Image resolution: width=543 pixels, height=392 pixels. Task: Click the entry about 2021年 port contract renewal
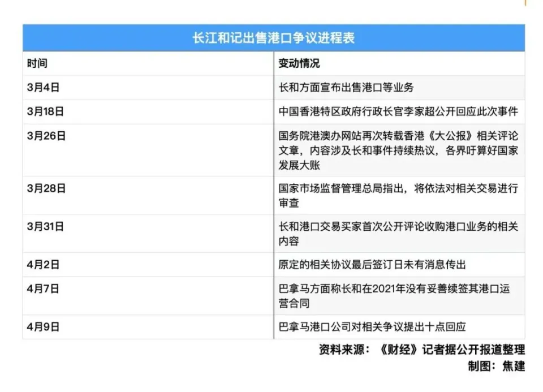coord(394,296)
